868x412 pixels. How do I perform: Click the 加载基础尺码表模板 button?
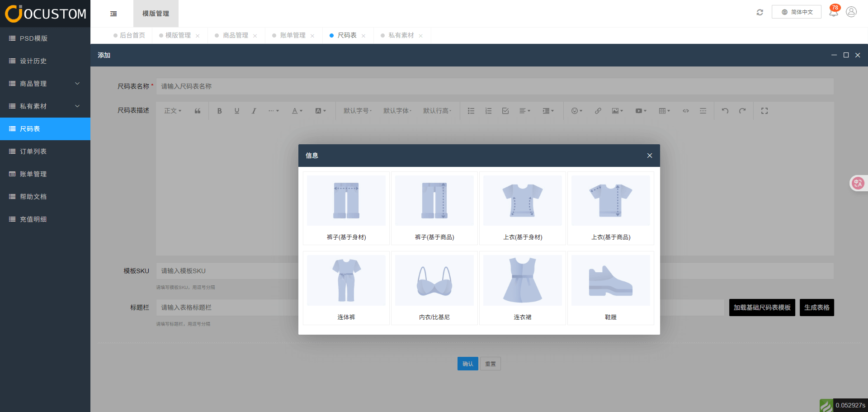click(x=762, y=308)
